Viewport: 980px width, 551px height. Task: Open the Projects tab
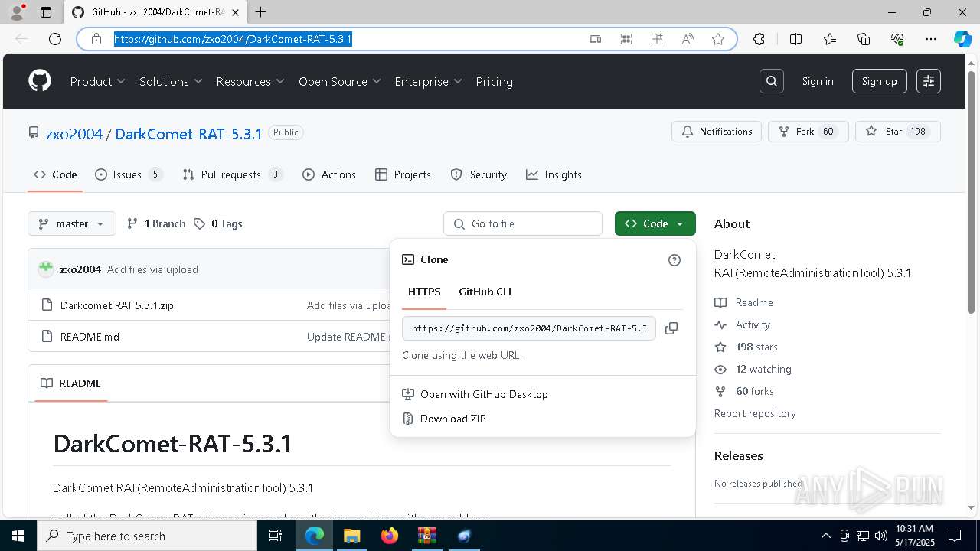pos(403,174)
